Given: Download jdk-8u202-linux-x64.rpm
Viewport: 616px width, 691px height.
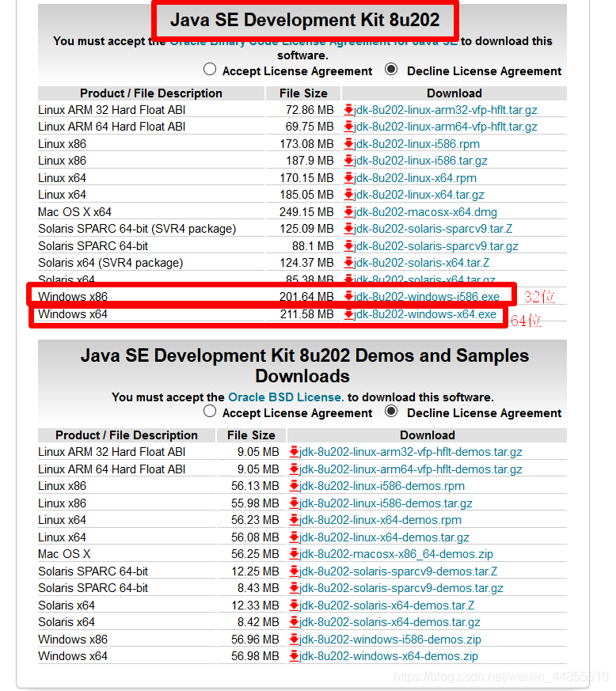Looking at the screenshot, I should pyautogui.click(x=415, y=178).
